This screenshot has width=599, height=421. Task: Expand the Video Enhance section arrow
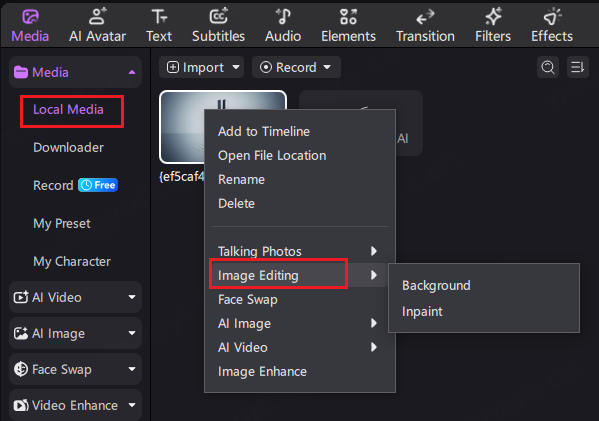132,405
